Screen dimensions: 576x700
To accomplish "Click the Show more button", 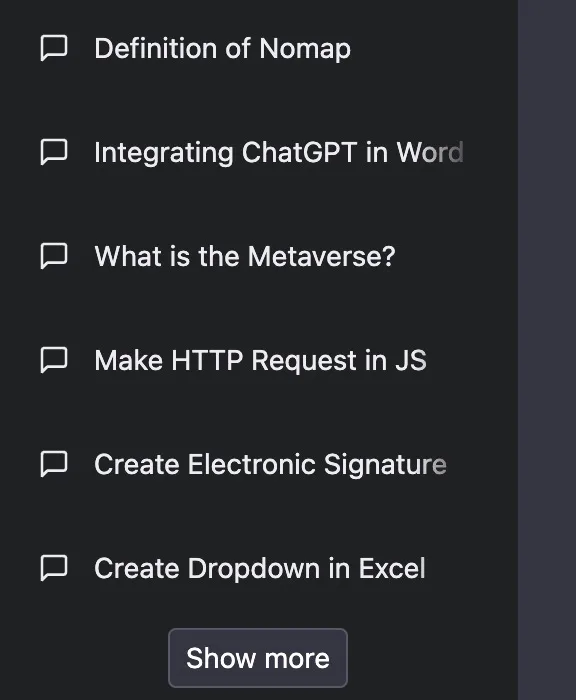I will (258, 658).
